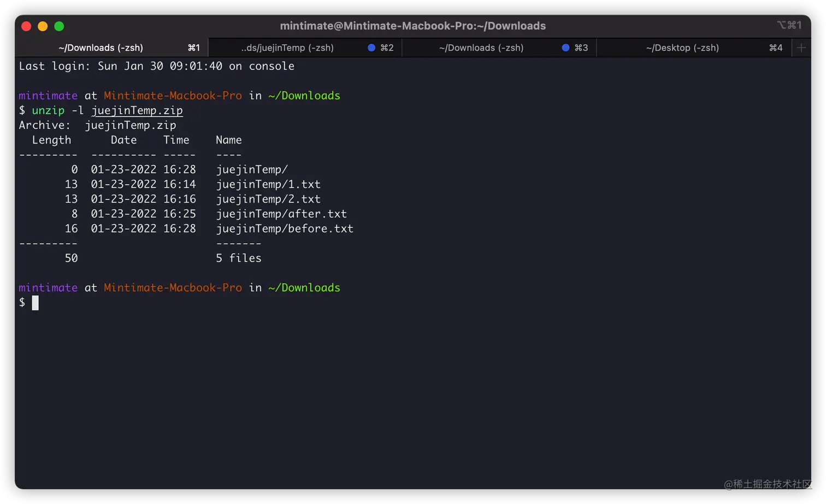This screenshot has height=504, width=826.
Task: Click the total length value 50
Action: [x=72, y=258]
